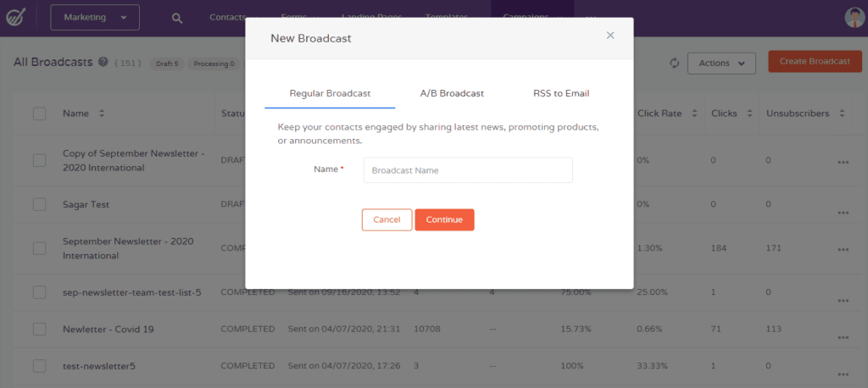Open the Actions dropdown menu
868x388 pixels.
pos(721,63)
